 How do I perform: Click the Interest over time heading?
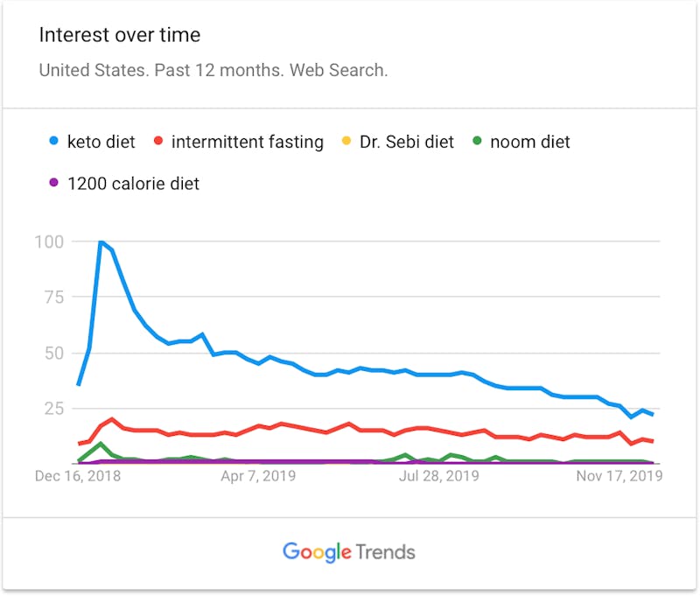[x=120, y=35]
